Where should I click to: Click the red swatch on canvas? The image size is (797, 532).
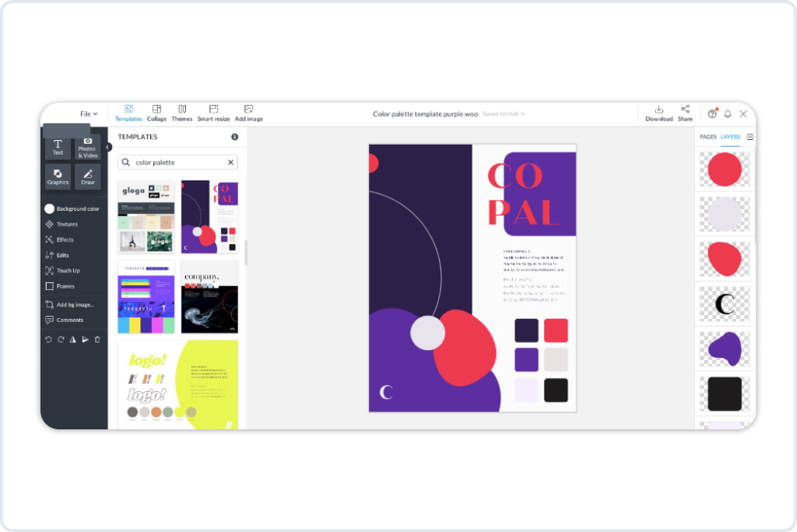click(556, 331)
